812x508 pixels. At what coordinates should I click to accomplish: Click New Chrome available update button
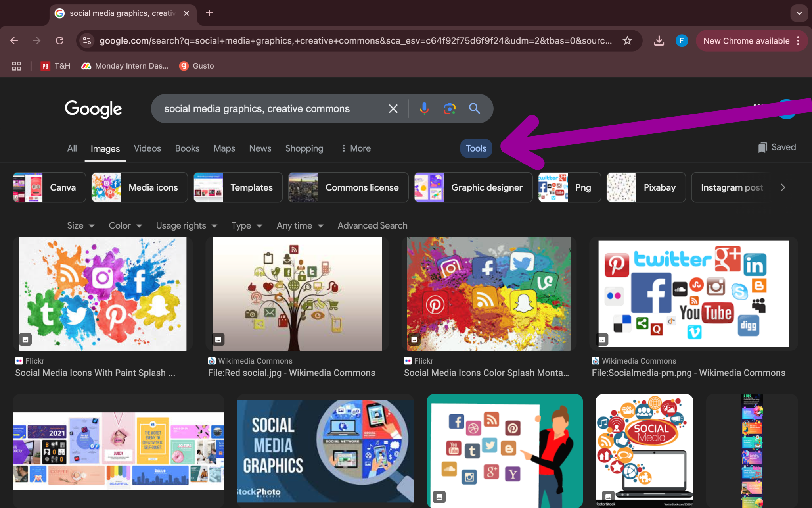pos(751,40)
